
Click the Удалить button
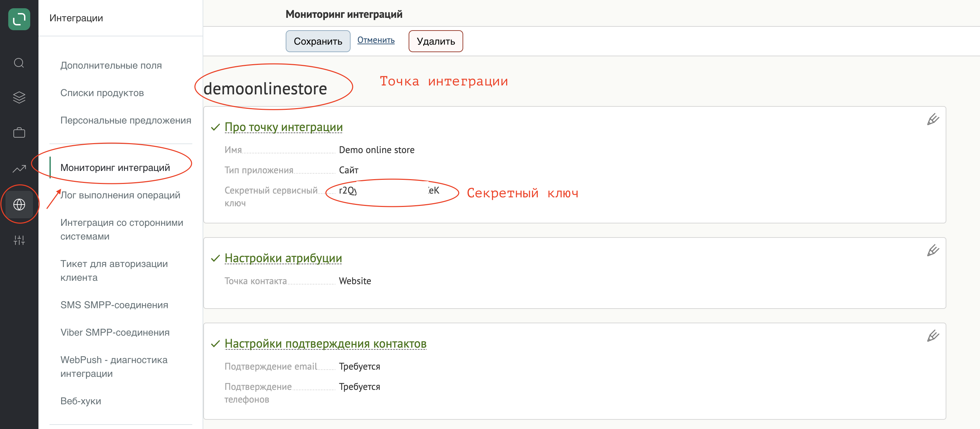pos(436,41)
